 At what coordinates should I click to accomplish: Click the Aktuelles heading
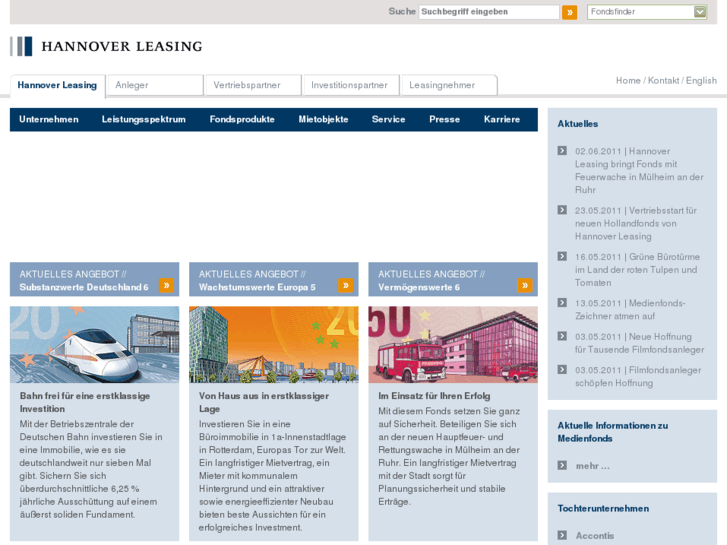578,124
